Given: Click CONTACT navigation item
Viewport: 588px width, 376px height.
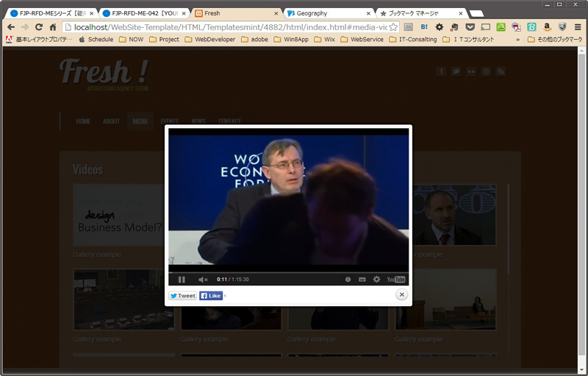Looking at the screenshot, I should (x=229, y=121).
